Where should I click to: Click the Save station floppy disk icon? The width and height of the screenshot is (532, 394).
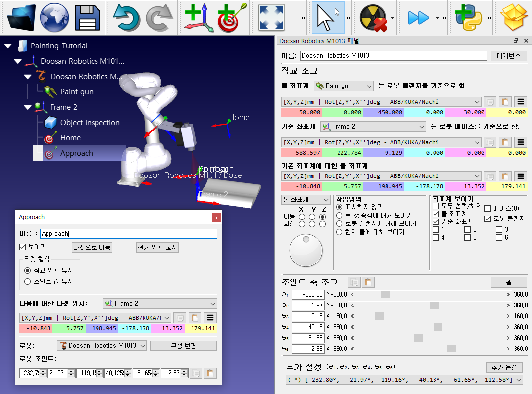pos(87,18)
